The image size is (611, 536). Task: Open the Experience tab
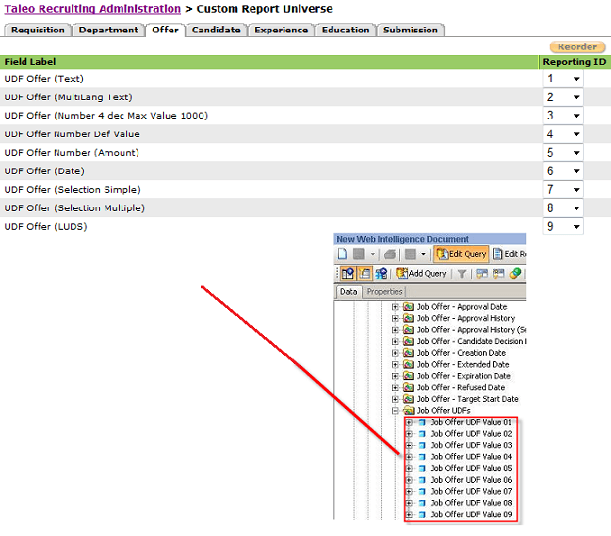tap(281, 30)
